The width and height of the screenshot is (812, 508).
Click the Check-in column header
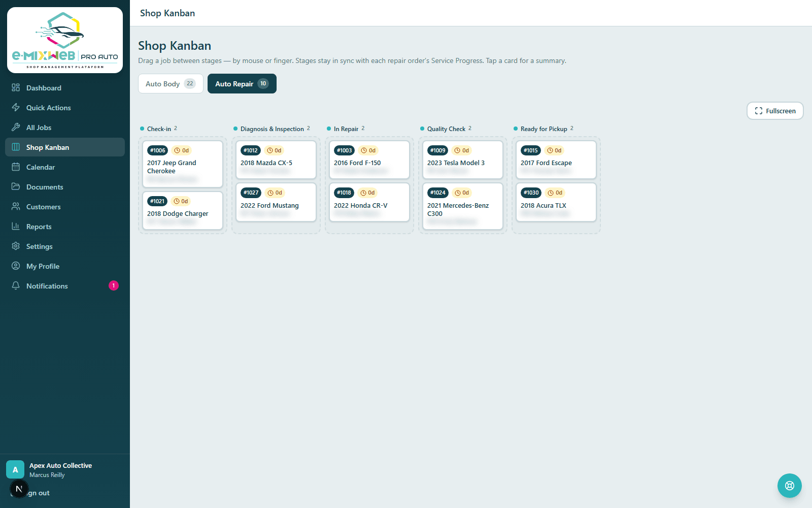[x=159, y=129]
